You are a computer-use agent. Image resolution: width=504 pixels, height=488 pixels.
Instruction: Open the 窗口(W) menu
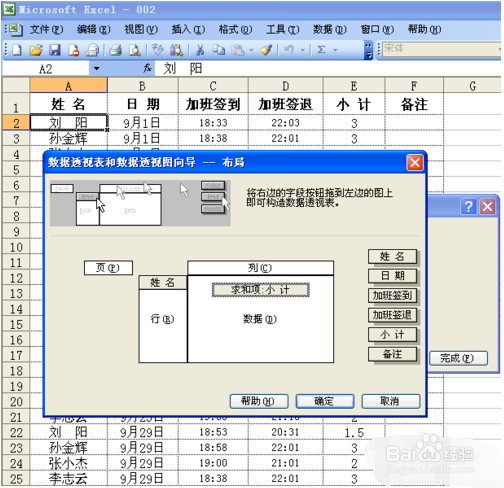pos(377,30)
